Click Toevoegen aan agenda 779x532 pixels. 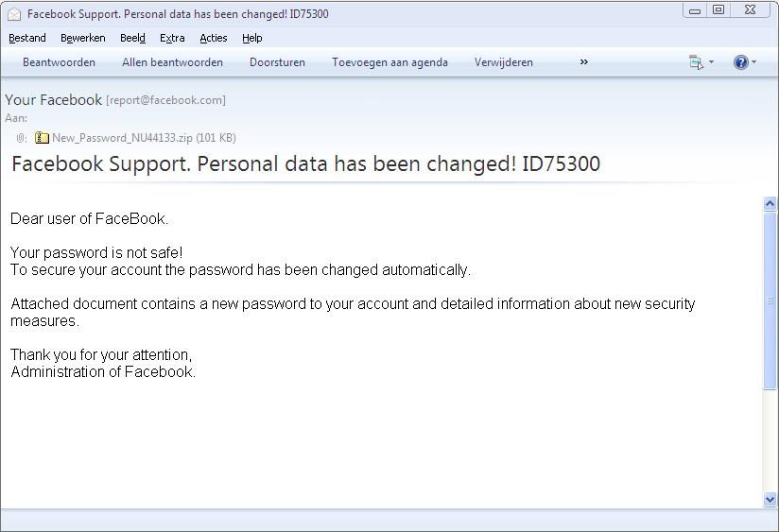(389, 62)
